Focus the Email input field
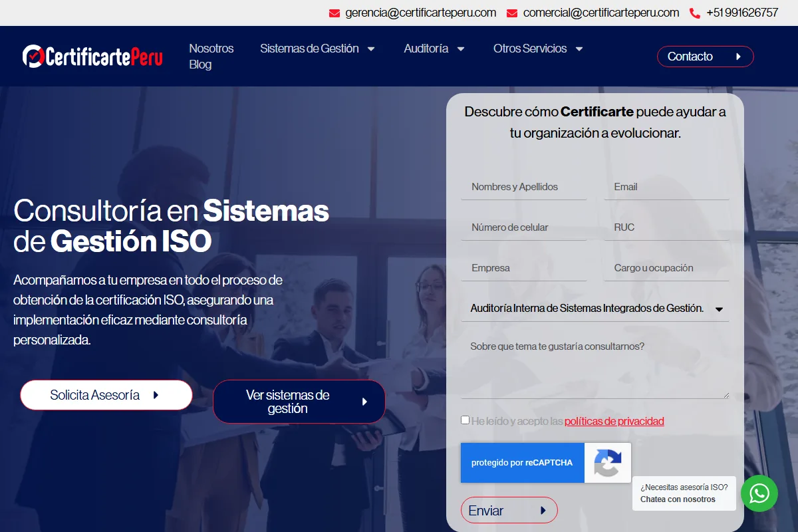The image size is (798, 532). pos(666,187)
